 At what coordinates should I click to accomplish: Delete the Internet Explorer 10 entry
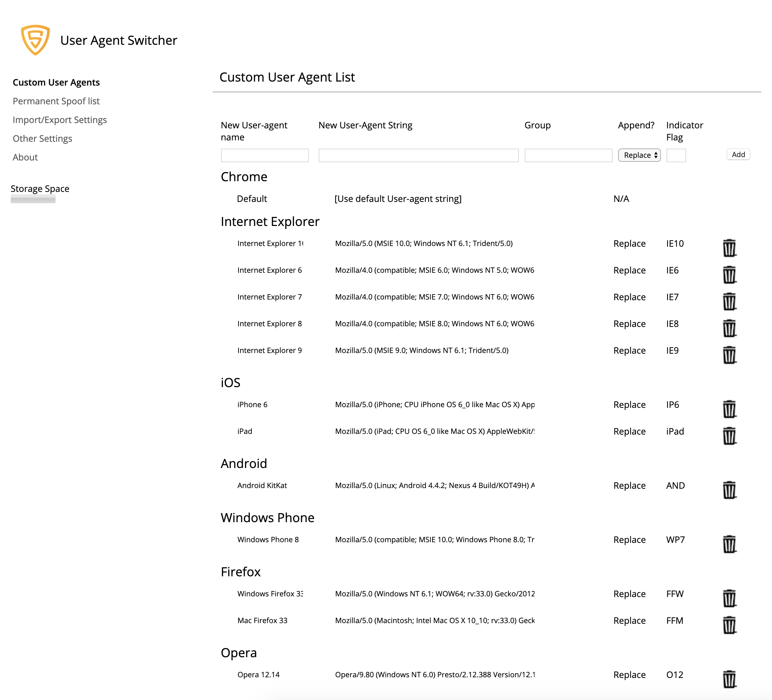[729, 248]
